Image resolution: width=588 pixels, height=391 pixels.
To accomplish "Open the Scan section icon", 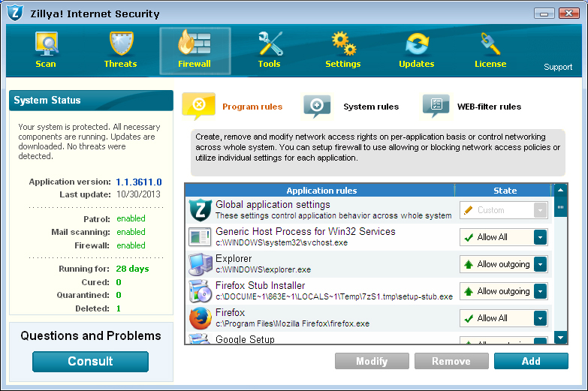I will click(46, 44).
